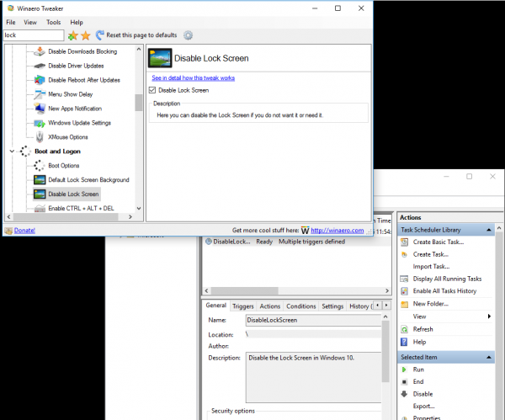Click the Boot and Logon category icon
The height and width of the screenshot is (420, 505).
pos(25,151)
